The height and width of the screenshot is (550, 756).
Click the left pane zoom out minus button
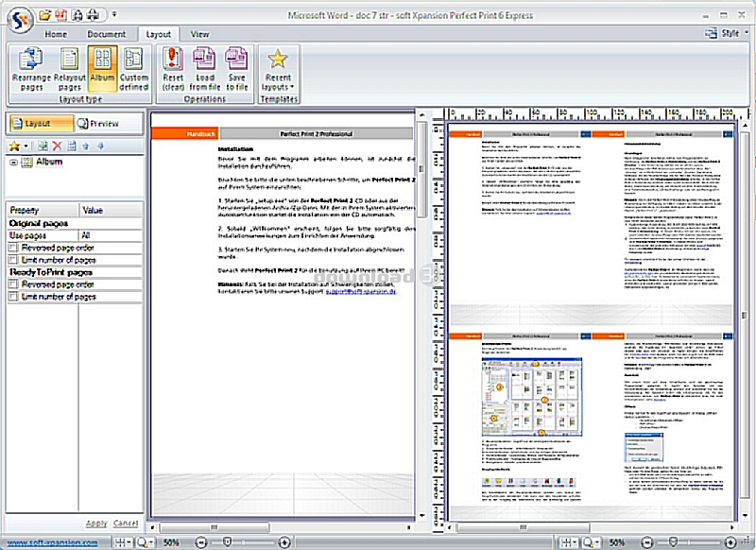[x=201, y=542]
